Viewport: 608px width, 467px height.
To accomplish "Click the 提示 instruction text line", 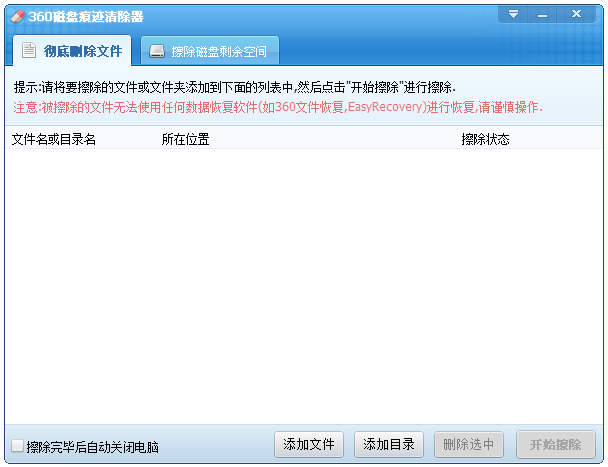I will click(x=235, y=87).
